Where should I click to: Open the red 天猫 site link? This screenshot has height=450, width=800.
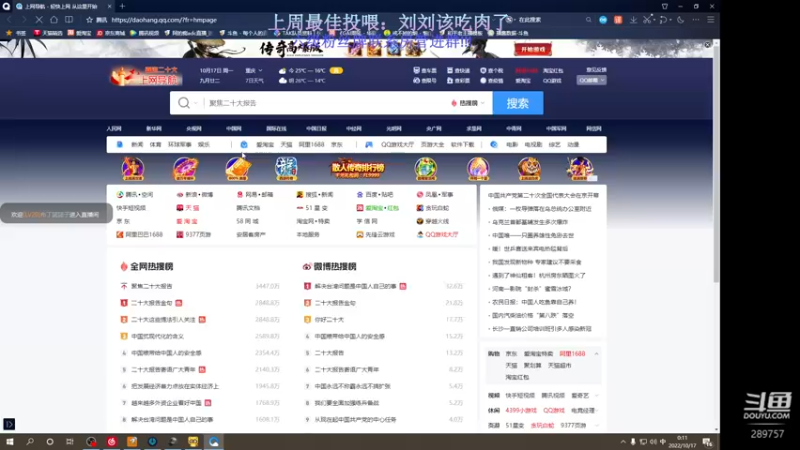(x=188, y=208)
